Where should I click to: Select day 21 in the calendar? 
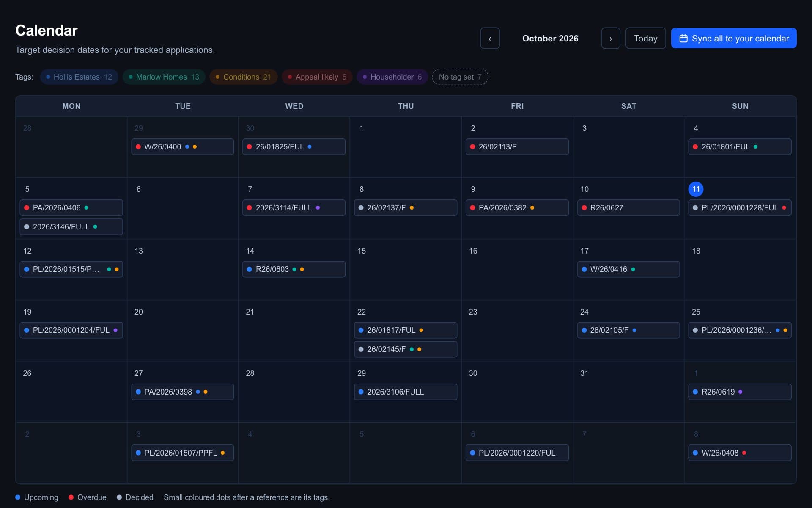(x=250, y=312)
